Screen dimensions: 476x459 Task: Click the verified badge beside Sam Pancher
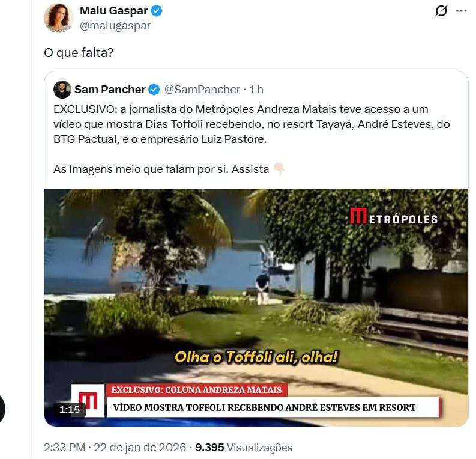[x=154, y=90]
